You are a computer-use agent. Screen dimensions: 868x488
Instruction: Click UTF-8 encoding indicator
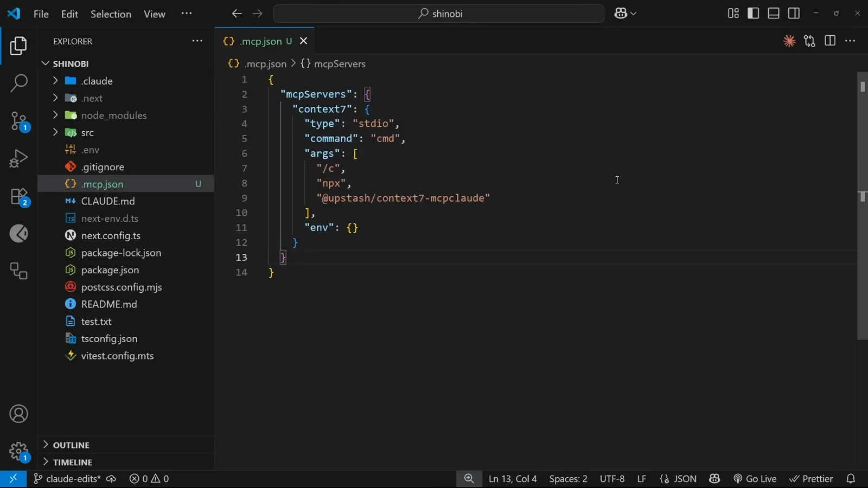click(612, 479)
